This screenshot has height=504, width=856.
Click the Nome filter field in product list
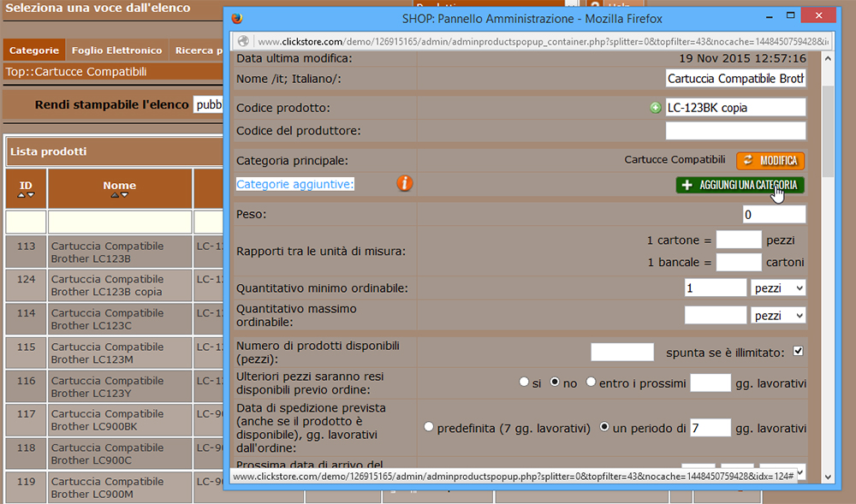[120, 222]
